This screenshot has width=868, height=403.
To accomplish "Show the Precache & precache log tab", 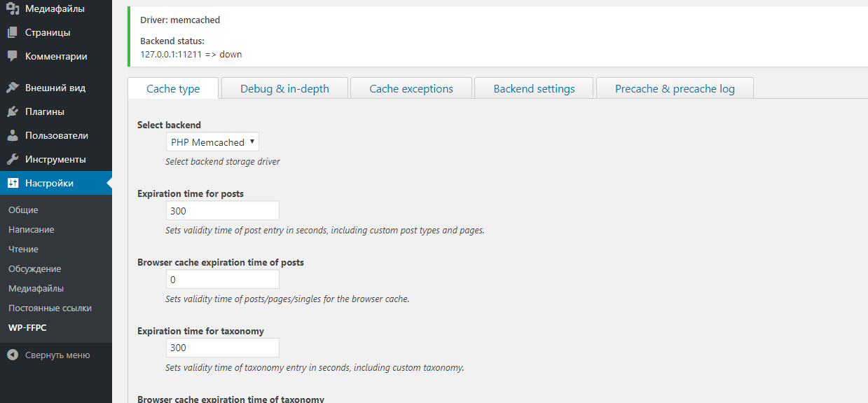I will pyautogui.click(x=675, y=89).
